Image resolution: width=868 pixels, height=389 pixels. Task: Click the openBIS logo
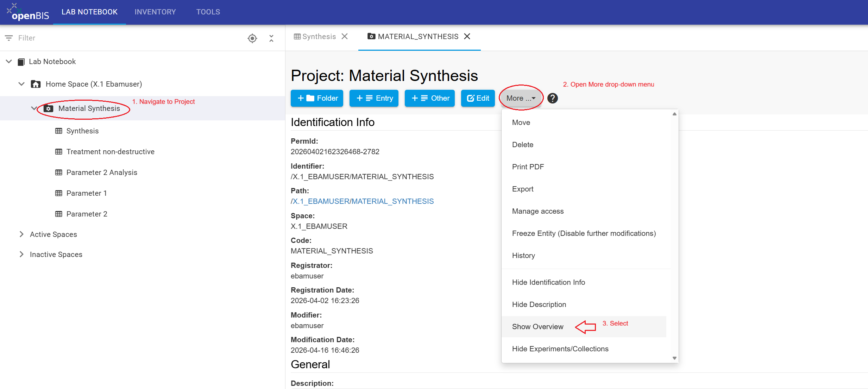coord(27,12)
